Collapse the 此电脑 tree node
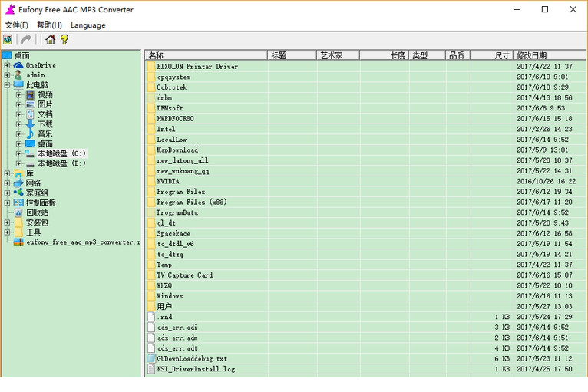Viewport: 588px width, 392px height. 7,84
